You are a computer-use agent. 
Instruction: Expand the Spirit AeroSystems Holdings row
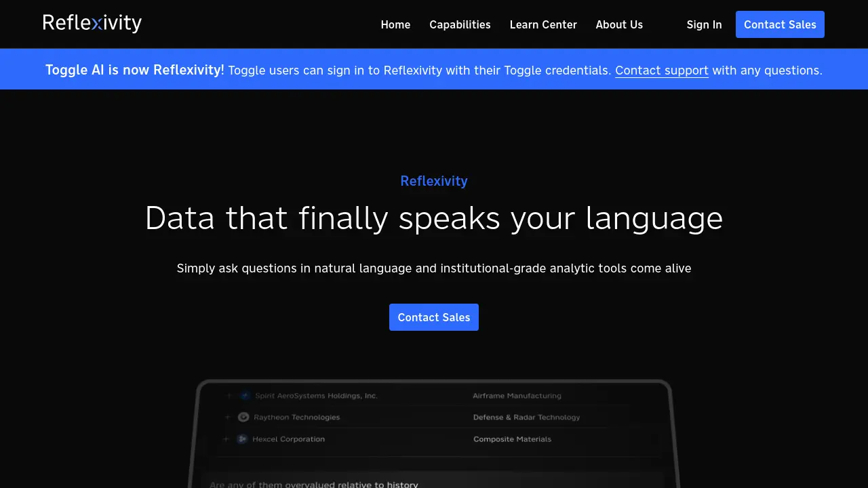[x=229, y=396]
